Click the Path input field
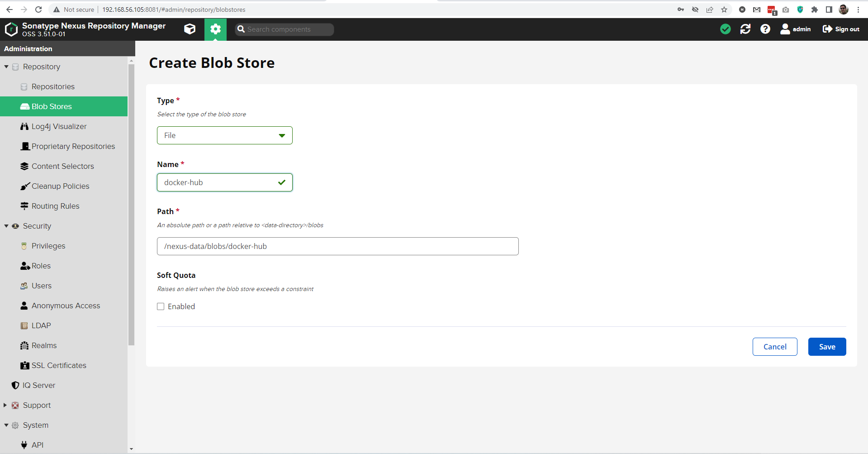This screenshot has width=868, height=454. coord(338,246)
